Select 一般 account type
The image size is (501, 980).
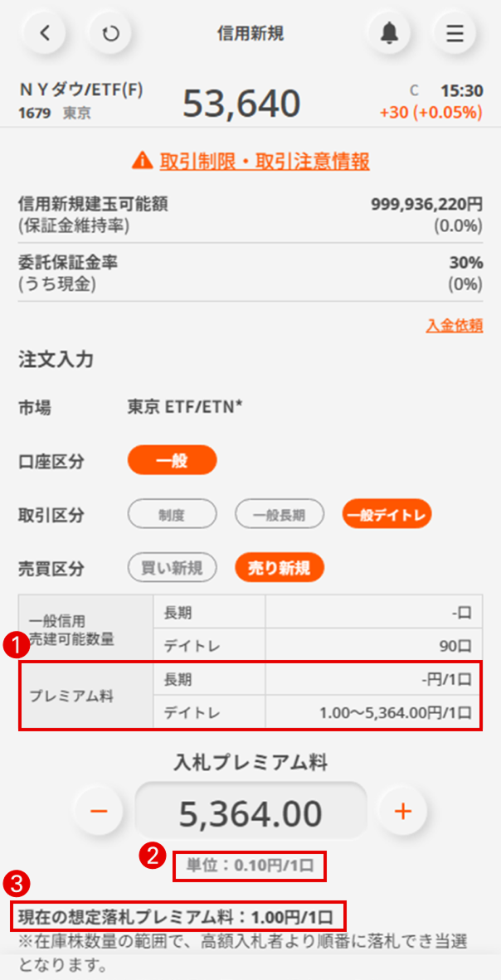pos(172,460)
